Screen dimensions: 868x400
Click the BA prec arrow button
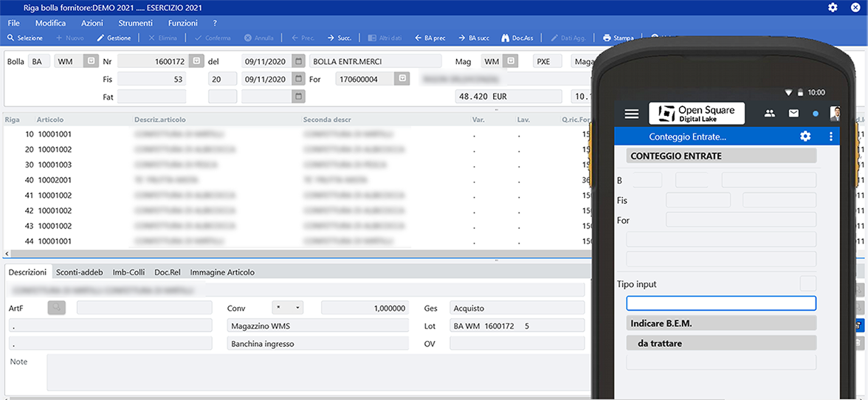coord(430,38)
